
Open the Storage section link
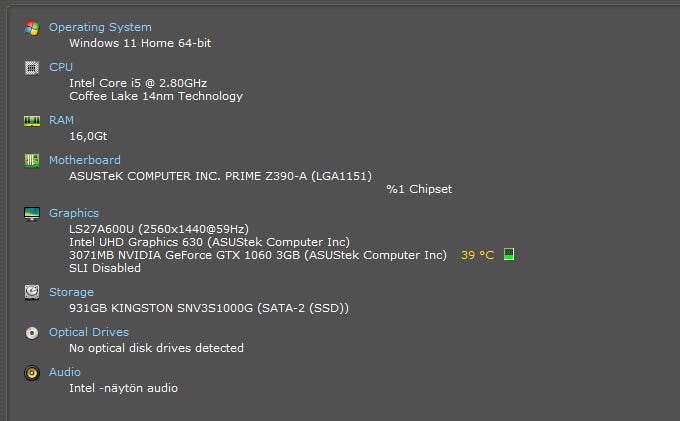point(71,292)
